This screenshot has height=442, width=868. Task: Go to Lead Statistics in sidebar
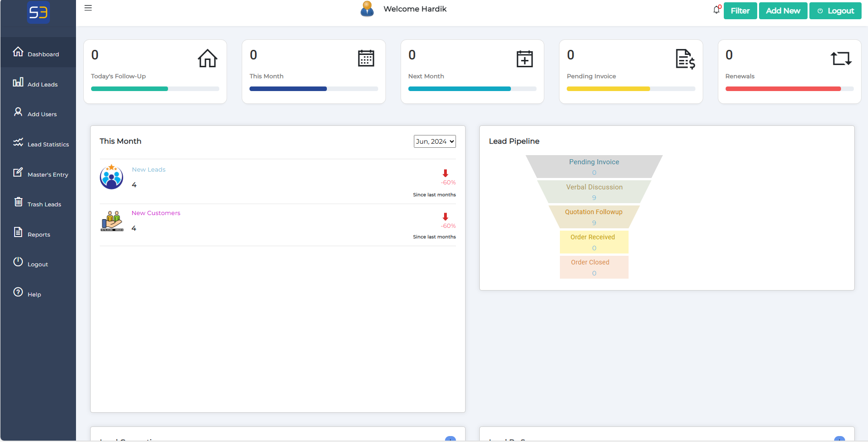48,144
